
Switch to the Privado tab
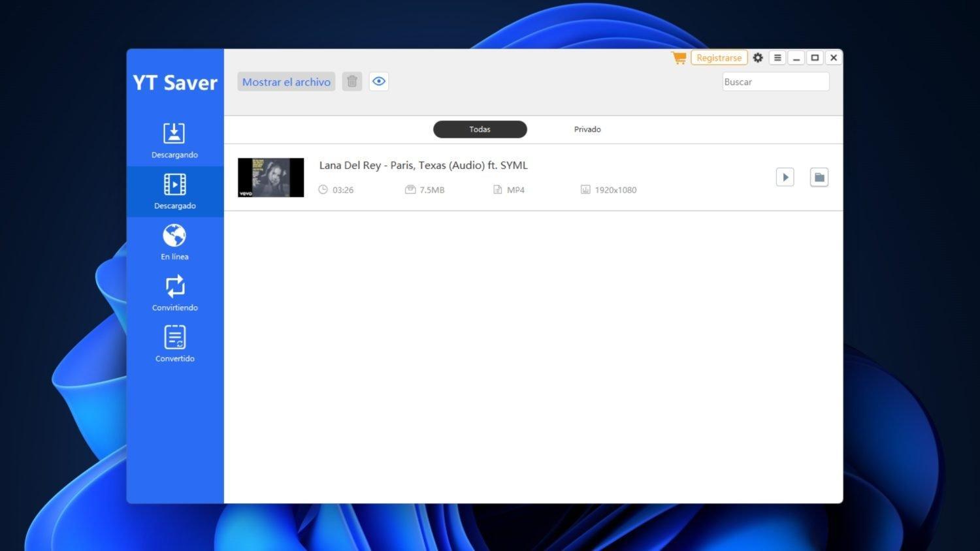pyautogui.click(x=587, y=129)
